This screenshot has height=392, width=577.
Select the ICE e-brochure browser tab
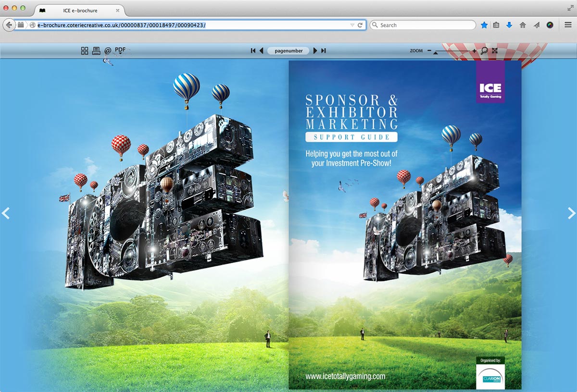click(80, 10)
